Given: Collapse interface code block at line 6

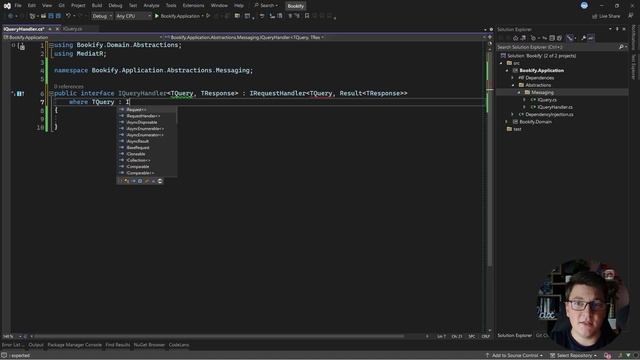Looking at the screenshot, I should click(x=51, y=93).
